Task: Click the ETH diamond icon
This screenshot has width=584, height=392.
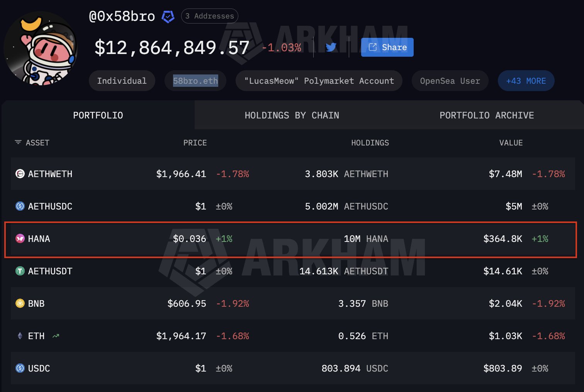Action: 20,336
